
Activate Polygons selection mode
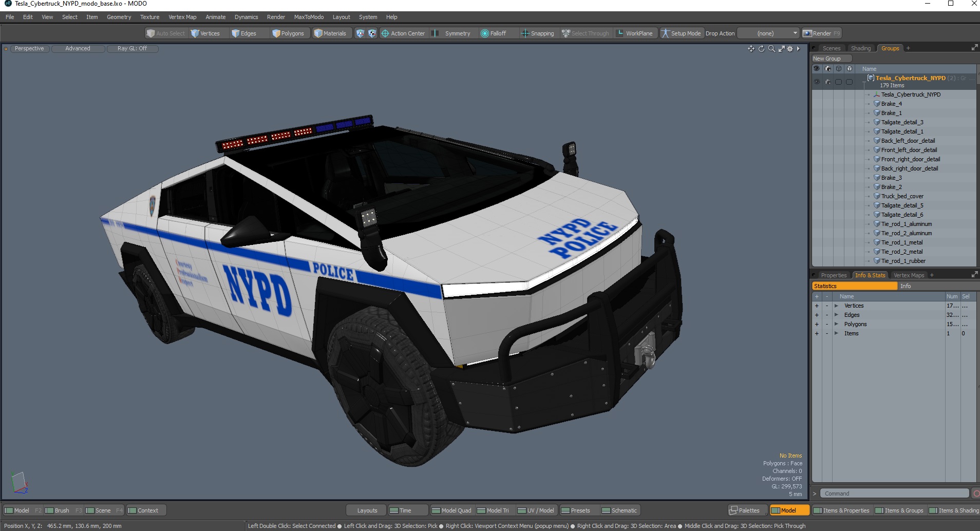(289, 33)
